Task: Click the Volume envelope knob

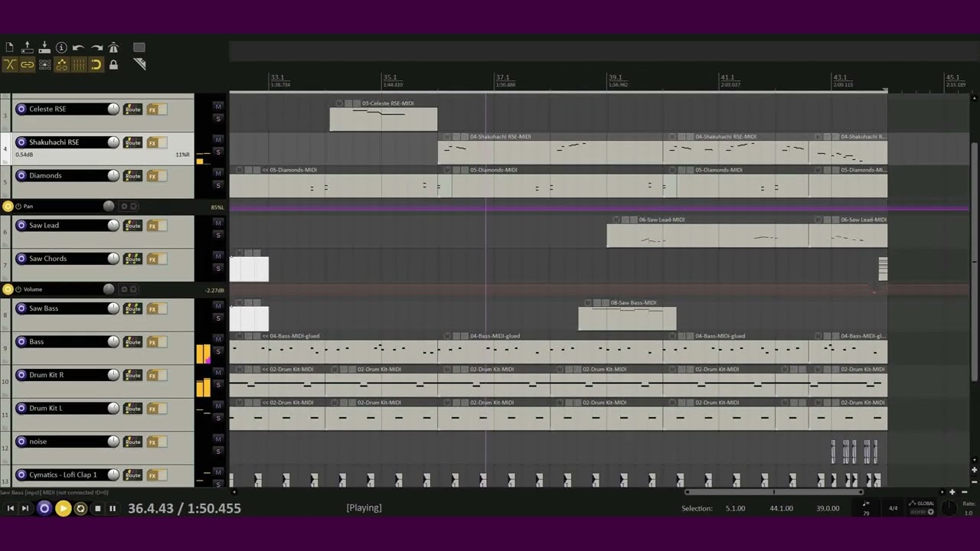Action: pos(109,289)
